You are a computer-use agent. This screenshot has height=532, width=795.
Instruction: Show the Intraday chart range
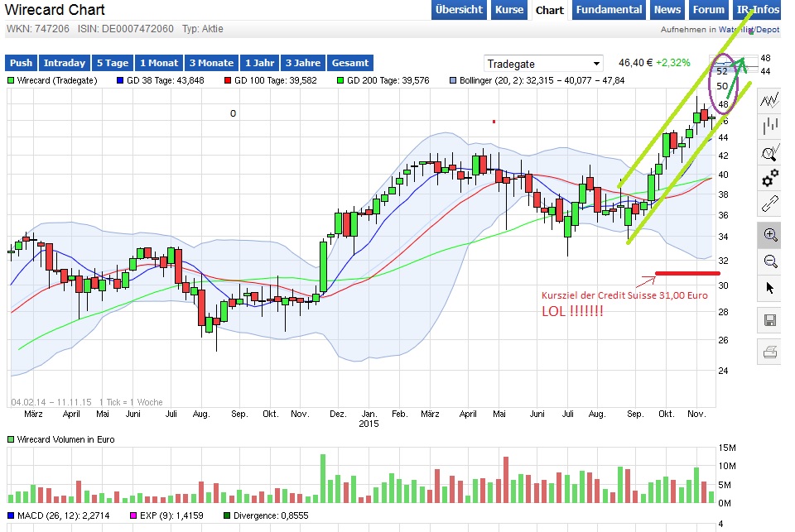click(x=65, y=63)
